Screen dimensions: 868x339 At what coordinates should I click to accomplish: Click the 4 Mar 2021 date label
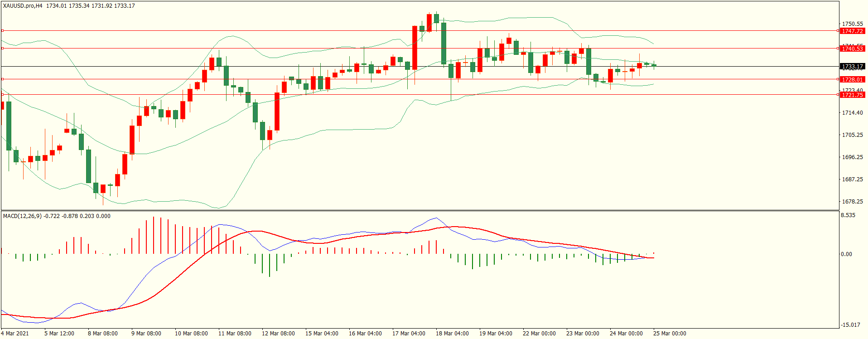[x=15, y=334]
